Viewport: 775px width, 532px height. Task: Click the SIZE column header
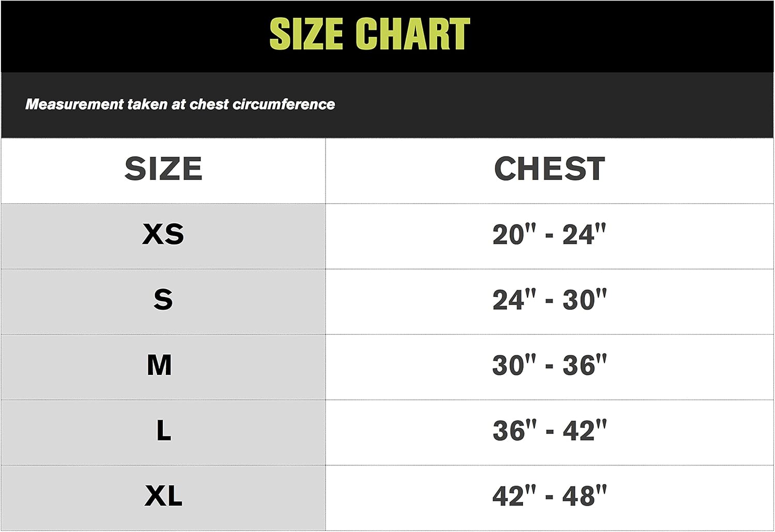pyautogui.click(x=163, y=169)
